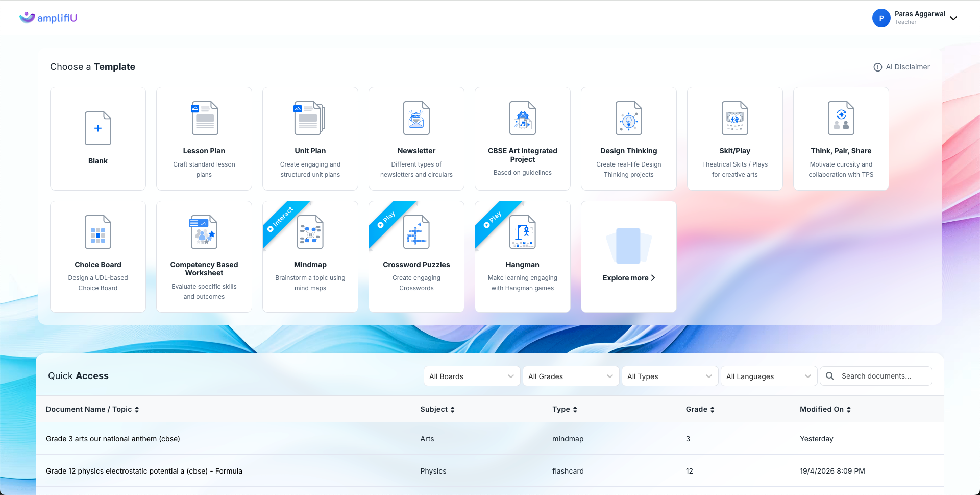Select Think, Pair, Share icon
980x495 pixels.
pyautogui.click(x=841, y=118)
